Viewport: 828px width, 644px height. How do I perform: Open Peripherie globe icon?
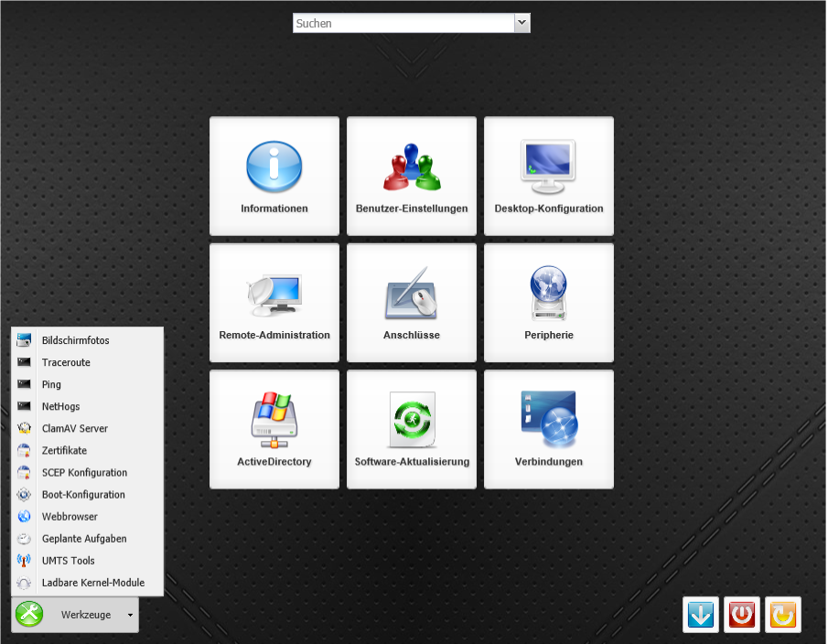549,303
